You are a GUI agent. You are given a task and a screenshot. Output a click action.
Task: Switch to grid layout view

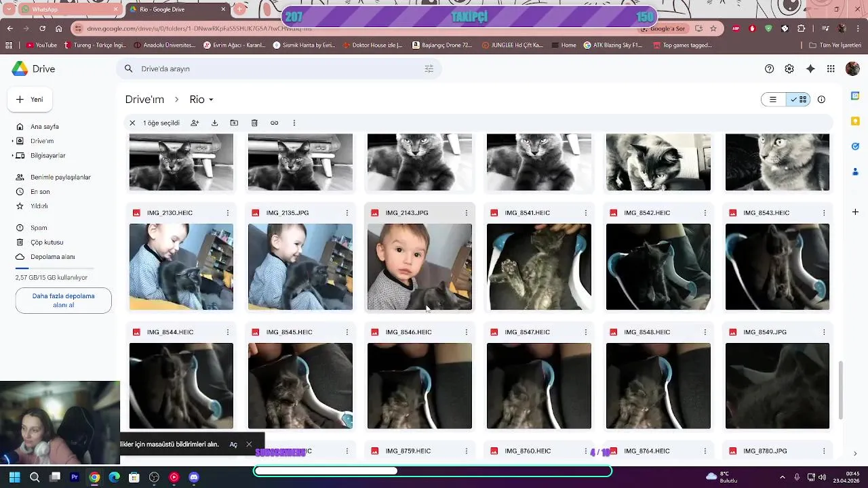[x=798, y=100]
